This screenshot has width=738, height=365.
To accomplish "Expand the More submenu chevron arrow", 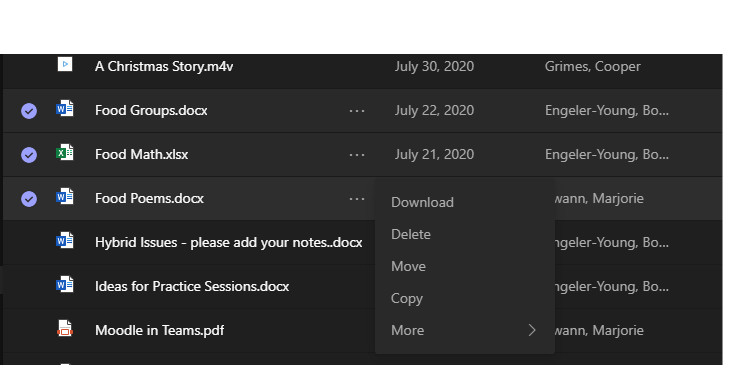I will [x=532, y=330].
